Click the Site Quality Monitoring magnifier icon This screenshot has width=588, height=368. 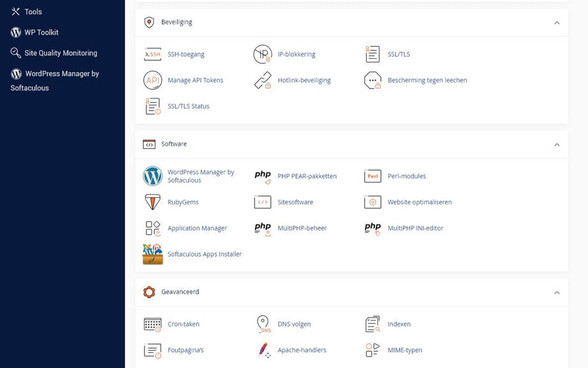click(15, 53)
